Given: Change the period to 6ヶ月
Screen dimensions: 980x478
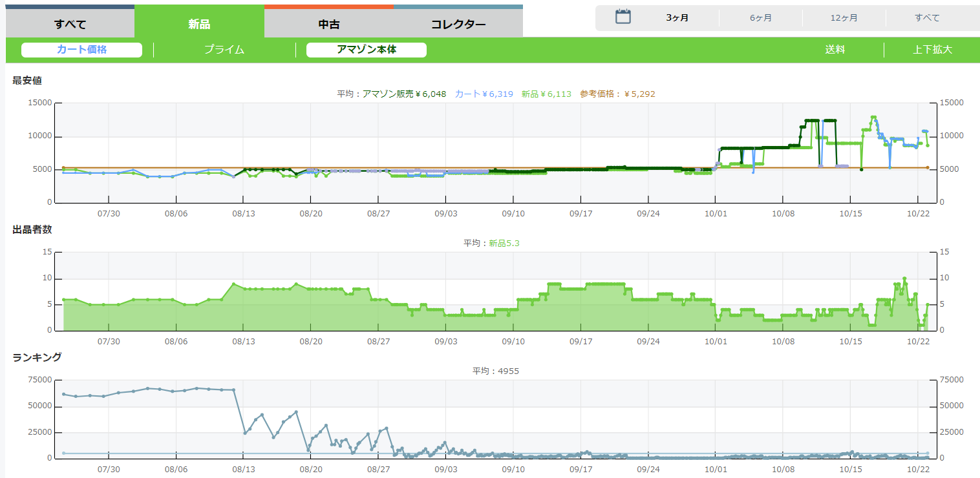Looking at the screenshot, I should [761, 18].
